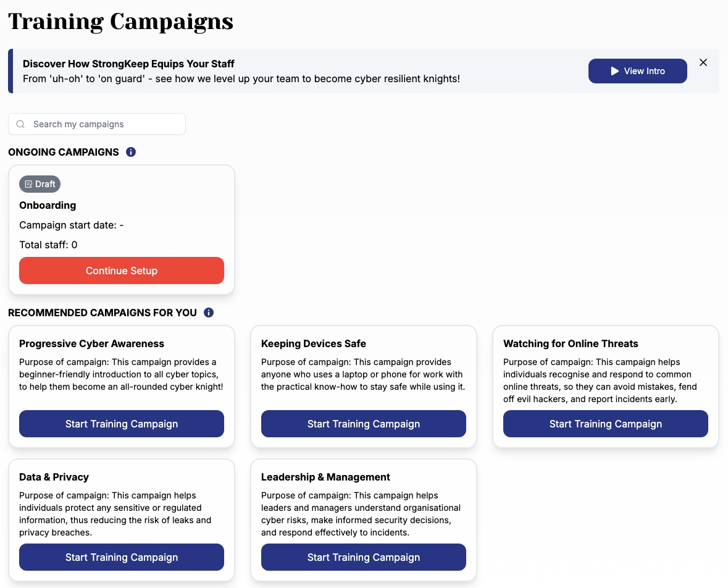Viewport: 728px width, 588px height.
Task: Select the Watching for Online Threats title
Action: (571, 343)
